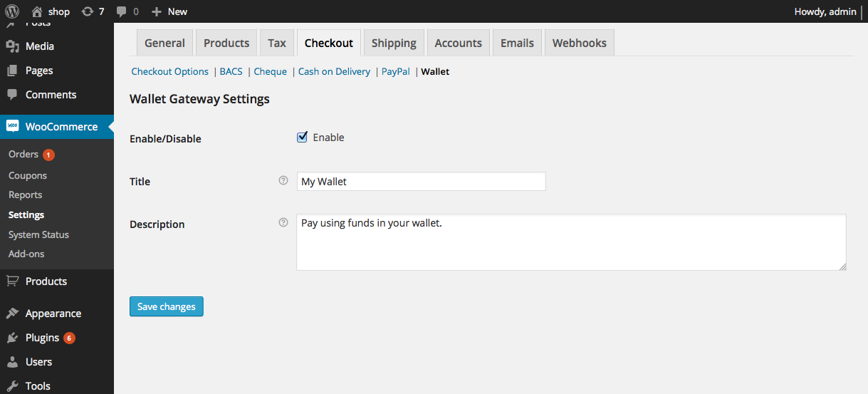The image size is (868, 394).
Task: Open Orders in the WooCommerce submenu
Action: [x=23, y=155]
